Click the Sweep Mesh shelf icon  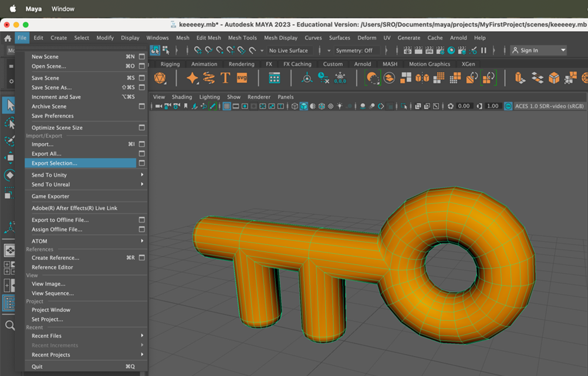(209, 78)
